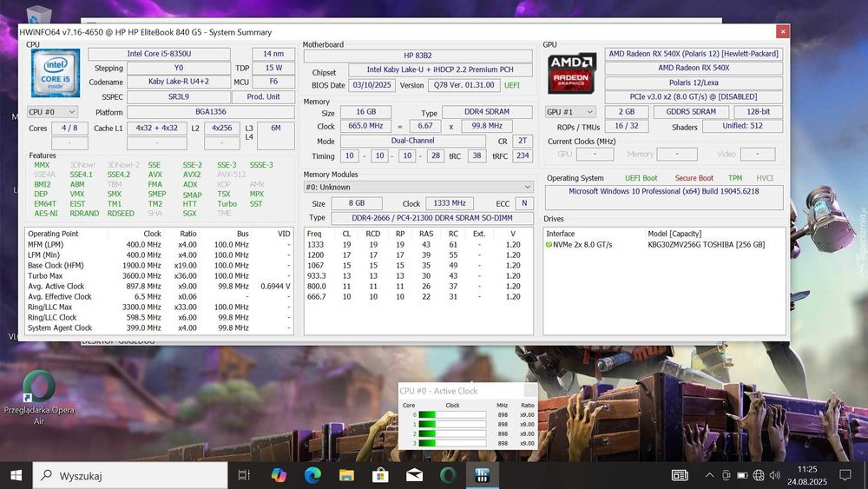Click the Core 1 clock bar
Image resolution: width=868 pixels, height=489 pixels.
[x=452, y=424]
